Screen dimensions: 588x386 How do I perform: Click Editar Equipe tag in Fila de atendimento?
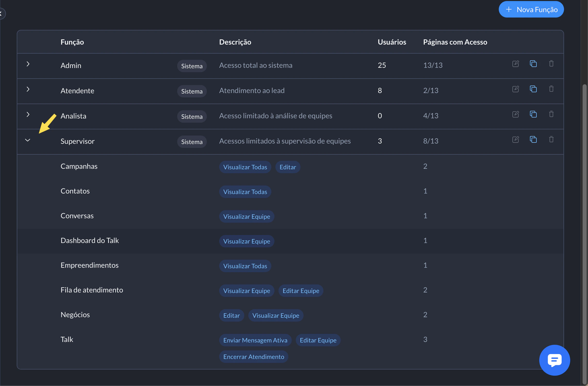click(x=301, y=291)
